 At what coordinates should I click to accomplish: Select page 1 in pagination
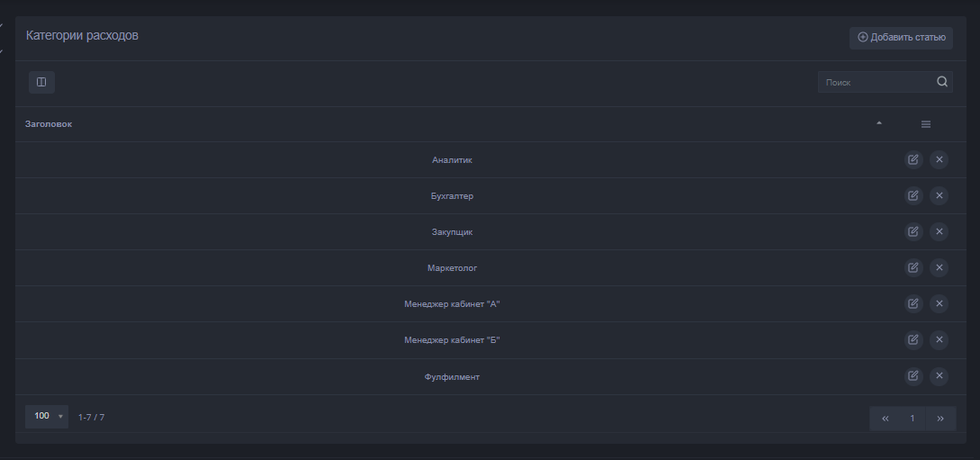click(x=913, y=419)
